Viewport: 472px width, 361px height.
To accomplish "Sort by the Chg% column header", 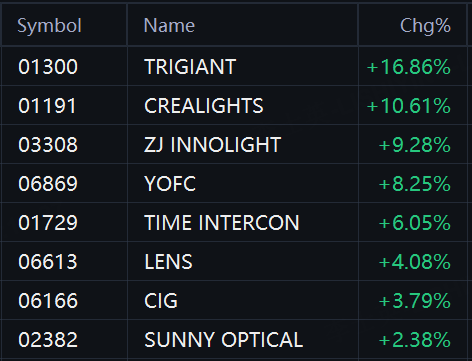I will [x=425, y=26].
